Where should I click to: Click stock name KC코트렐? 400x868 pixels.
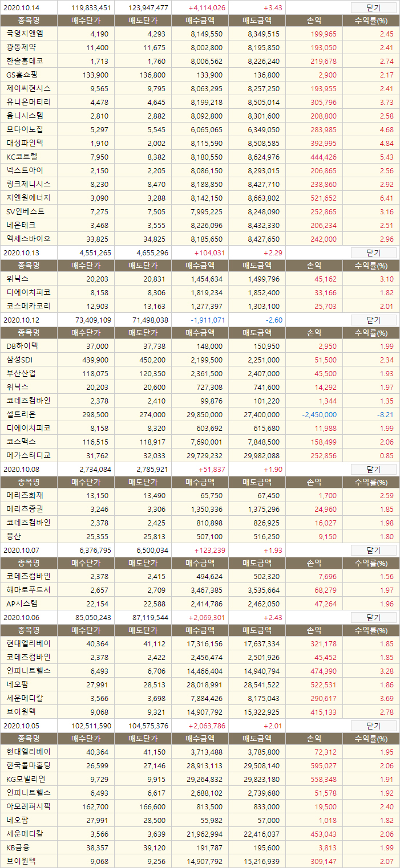[x=22, y=157]
